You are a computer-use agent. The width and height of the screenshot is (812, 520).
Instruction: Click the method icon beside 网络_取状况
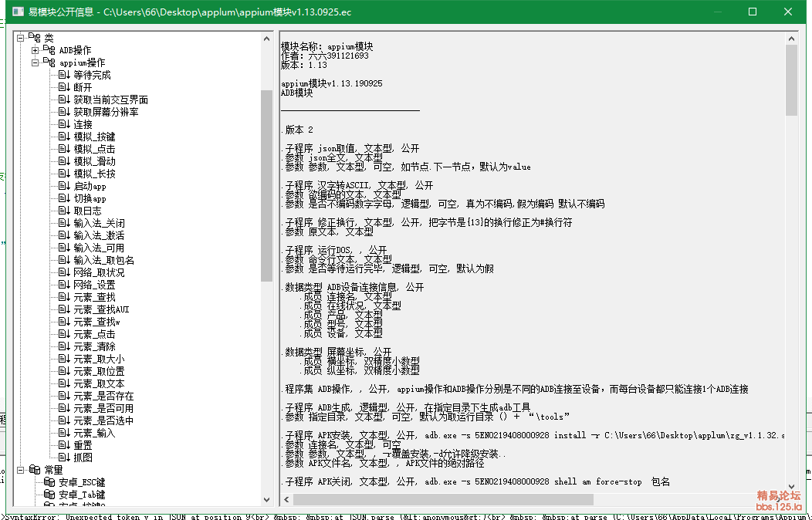pos(64,272)
